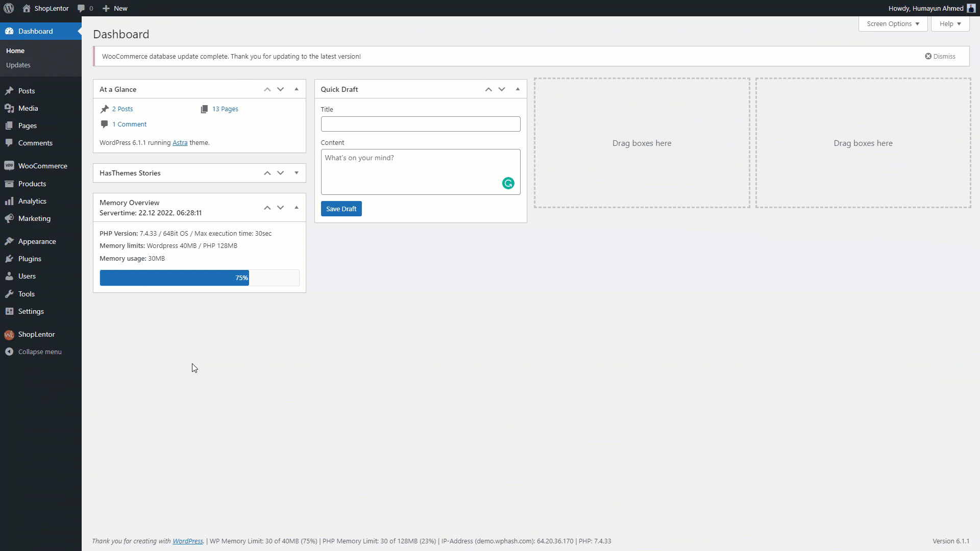Click the user avatar in top bar

tap(971, 8)
